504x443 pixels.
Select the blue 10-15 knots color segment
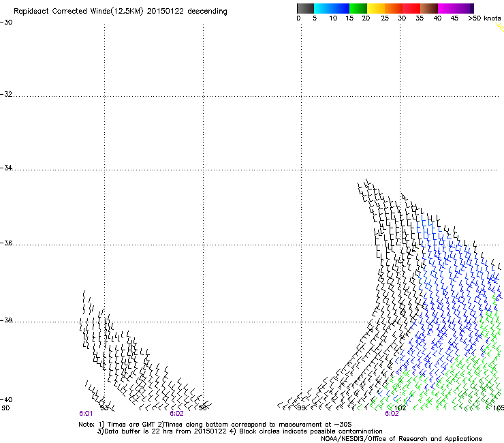(x=341, y=8)
